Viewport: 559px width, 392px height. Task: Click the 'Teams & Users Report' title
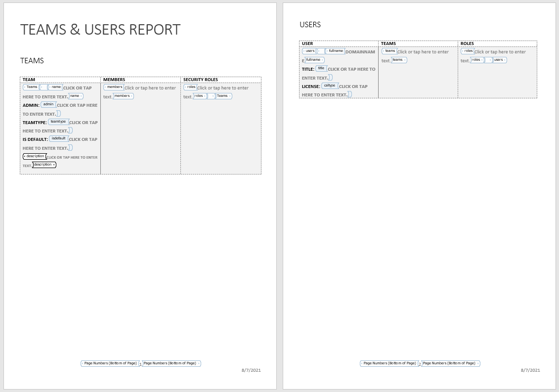(x=100, y=30)
